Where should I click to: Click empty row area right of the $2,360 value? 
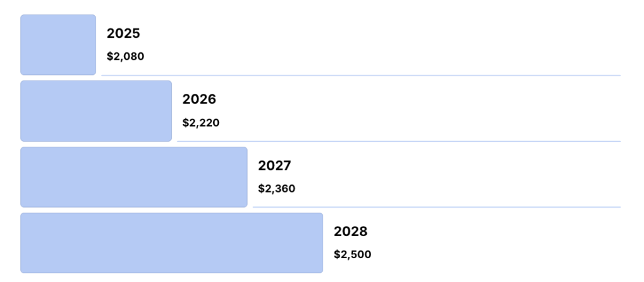(x=453, y=188)
